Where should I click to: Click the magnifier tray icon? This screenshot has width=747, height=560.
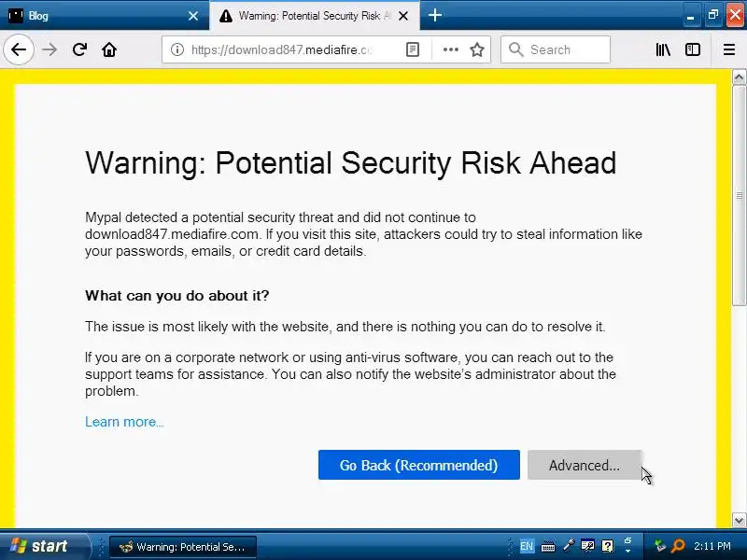point(678,546)
